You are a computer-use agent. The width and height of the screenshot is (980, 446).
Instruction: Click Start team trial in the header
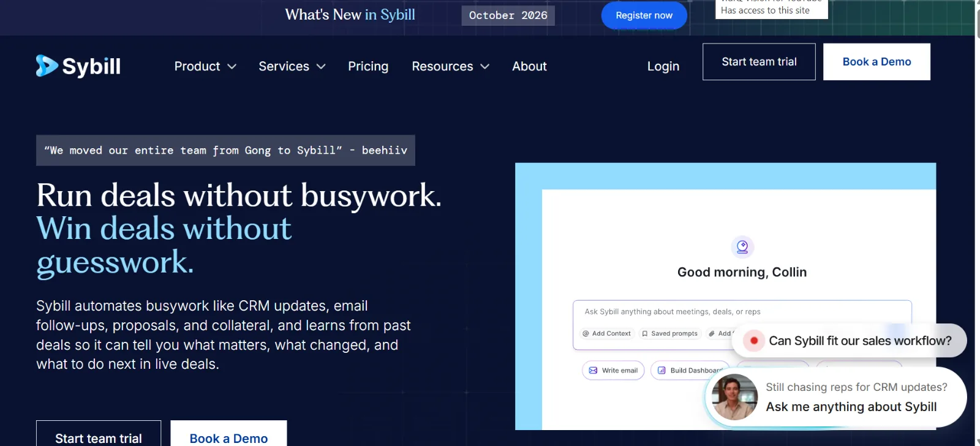pyautogui.click(x=759, y=61)
